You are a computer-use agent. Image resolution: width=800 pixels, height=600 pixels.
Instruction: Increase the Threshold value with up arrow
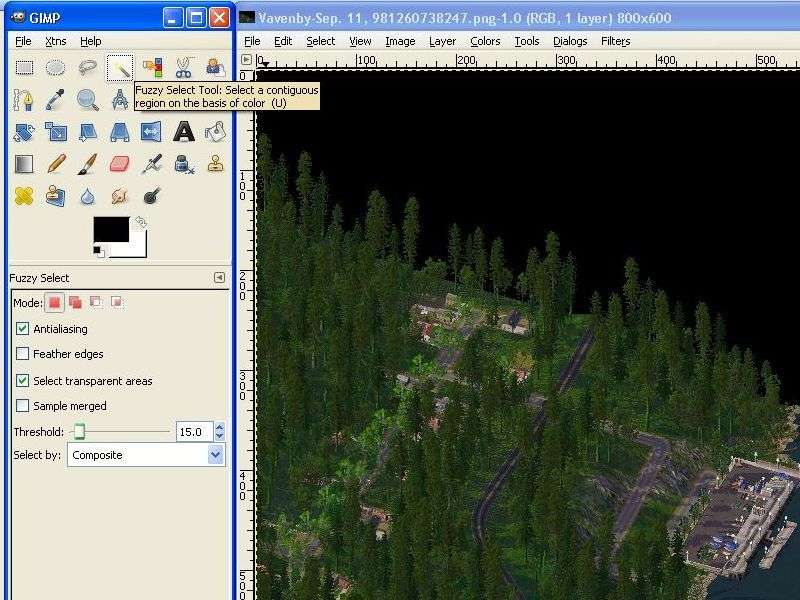tap(220, 427)
